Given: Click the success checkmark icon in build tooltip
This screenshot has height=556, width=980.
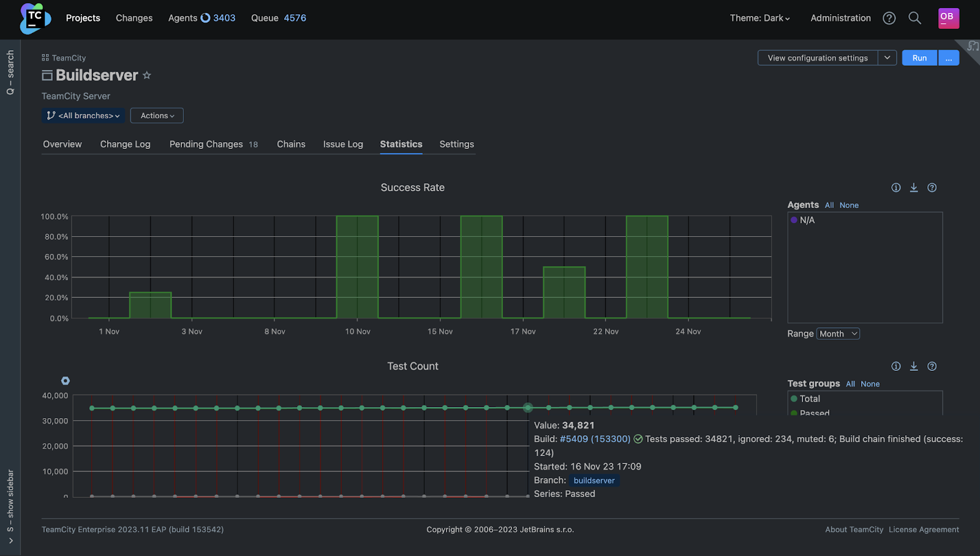Looking at the screenshot, I should (x=638, y=439).
